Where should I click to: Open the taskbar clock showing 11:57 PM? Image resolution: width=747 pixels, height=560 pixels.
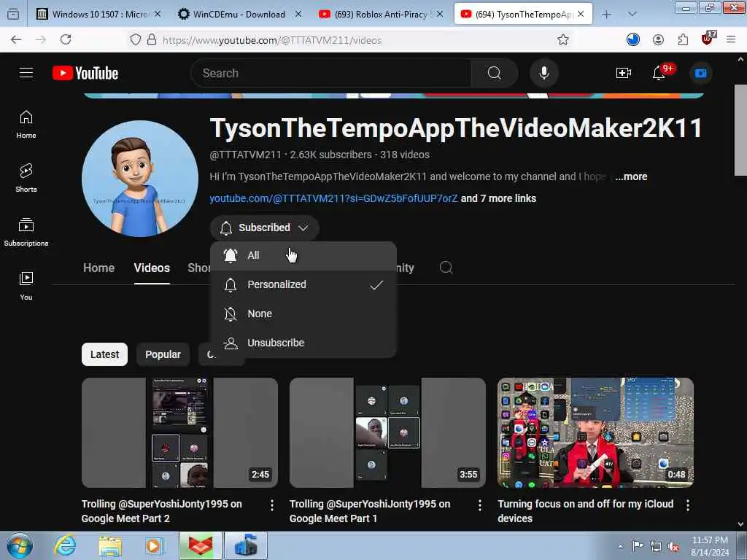pos(710,546)
